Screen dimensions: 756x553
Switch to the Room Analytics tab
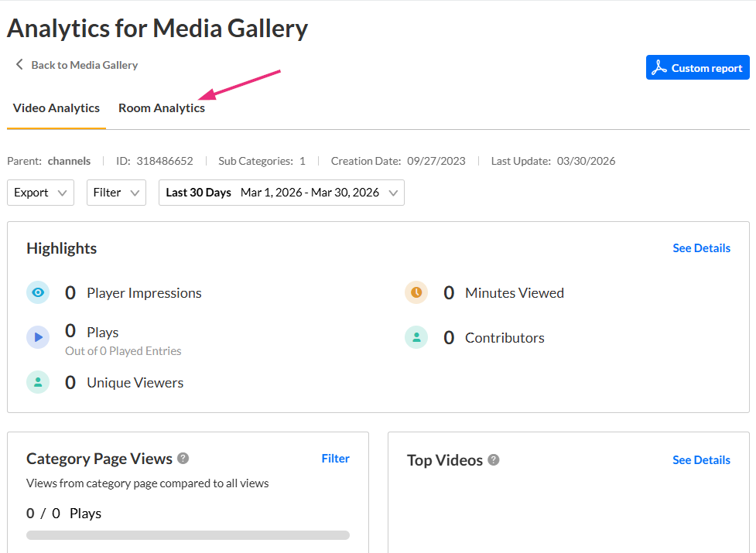coord(162,108)
